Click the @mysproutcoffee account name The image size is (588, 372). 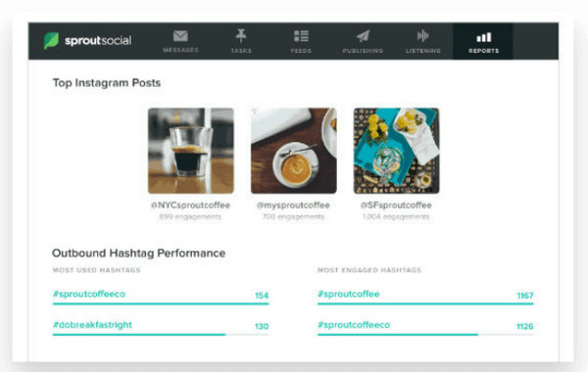coord(293,206)
